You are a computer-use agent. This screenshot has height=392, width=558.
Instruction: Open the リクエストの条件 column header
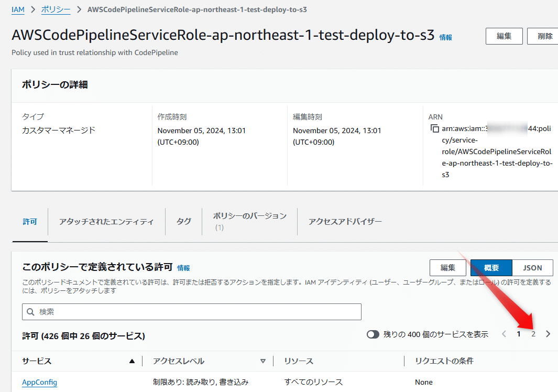445,361
